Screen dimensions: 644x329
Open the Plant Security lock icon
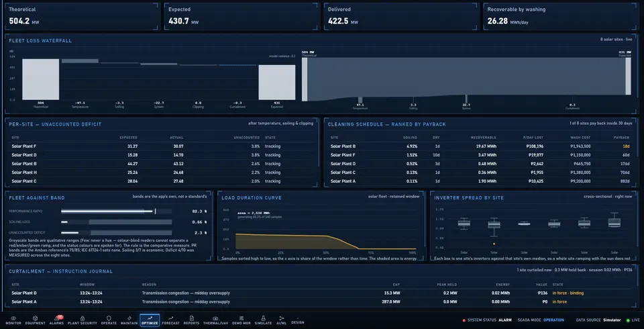(x=82, y=318)
